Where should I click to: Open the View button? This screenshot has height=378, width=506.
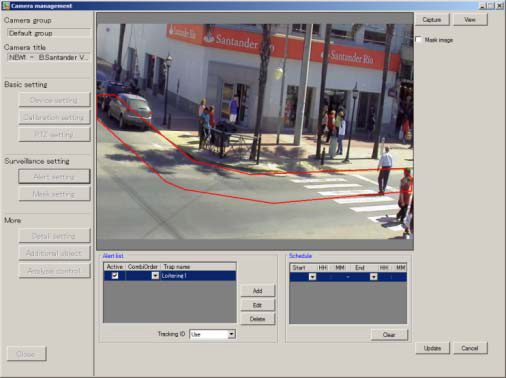(x=470, y=20)
